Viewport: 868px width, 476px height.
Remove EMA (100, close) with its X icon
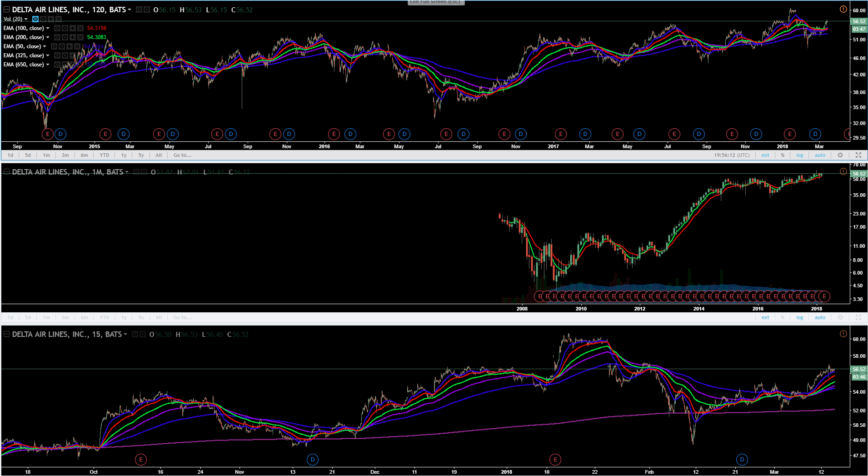(80, 28)
